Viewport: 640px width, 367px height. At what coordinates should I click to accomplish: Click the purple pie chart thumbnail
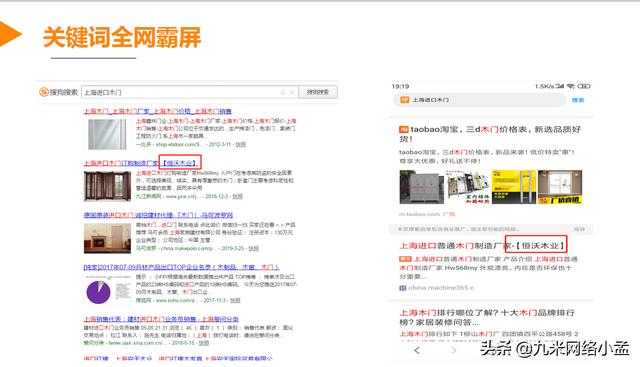(98, 292)
